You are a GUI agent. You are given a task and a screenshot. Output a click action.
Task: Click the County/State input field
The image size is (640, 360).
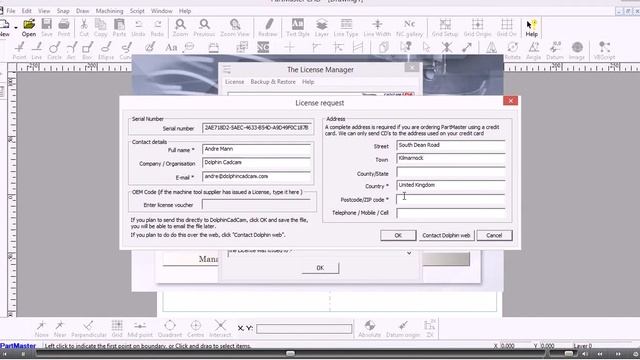[451, 172]
